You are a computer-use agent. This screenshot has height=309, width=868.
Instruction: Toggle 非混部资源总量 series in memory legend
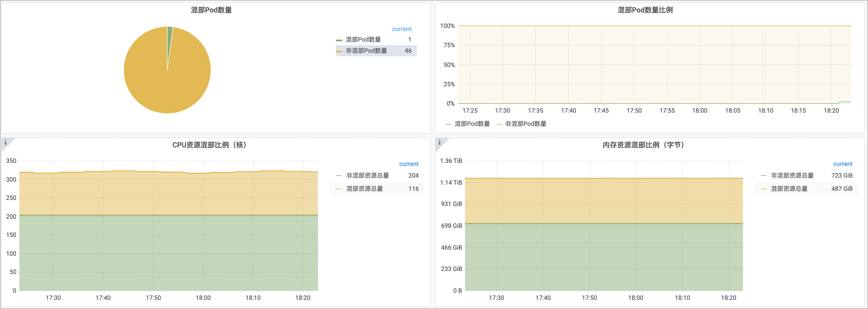coord(792,176)
